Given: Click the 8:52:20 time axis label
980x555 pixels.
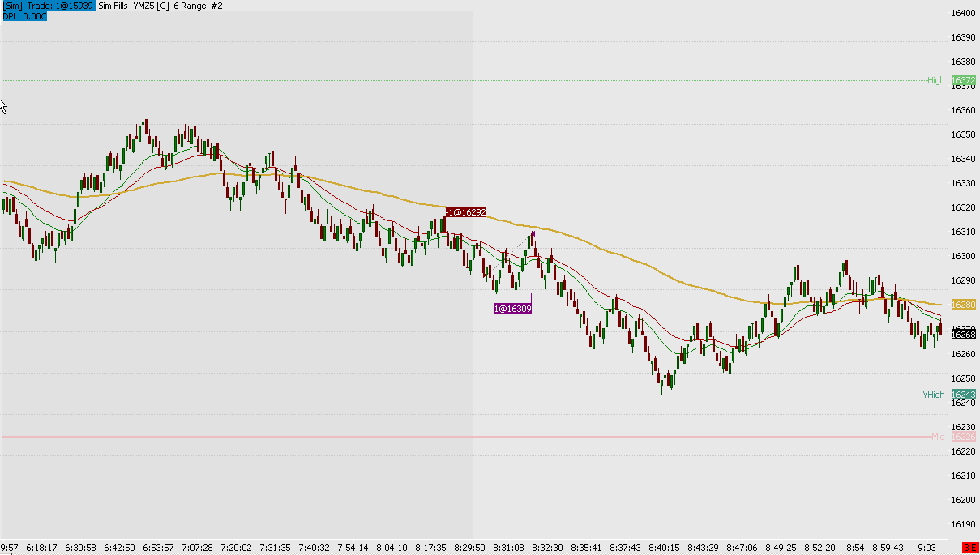Looking at the screenshot, I should coord(820,548).
